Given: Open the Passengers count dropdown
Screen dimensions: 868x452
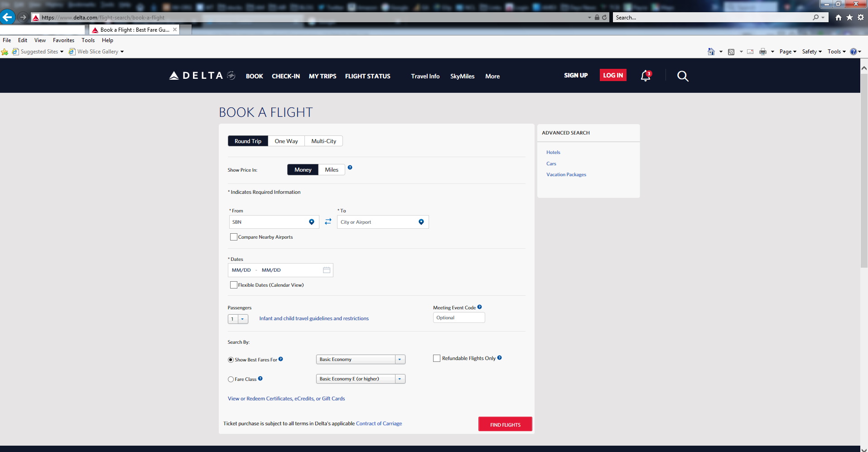Looking at the screenshot, I should (x=238, y=319).
